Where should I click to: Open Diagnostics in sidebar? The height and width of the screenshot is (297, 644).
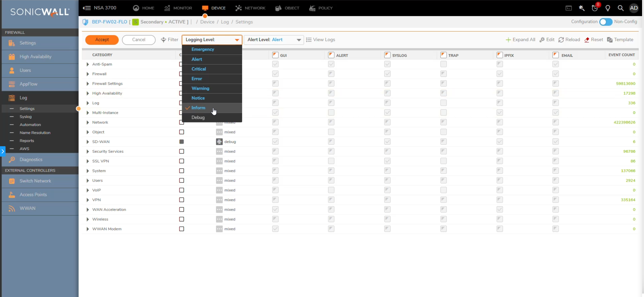tap(40, 160)
